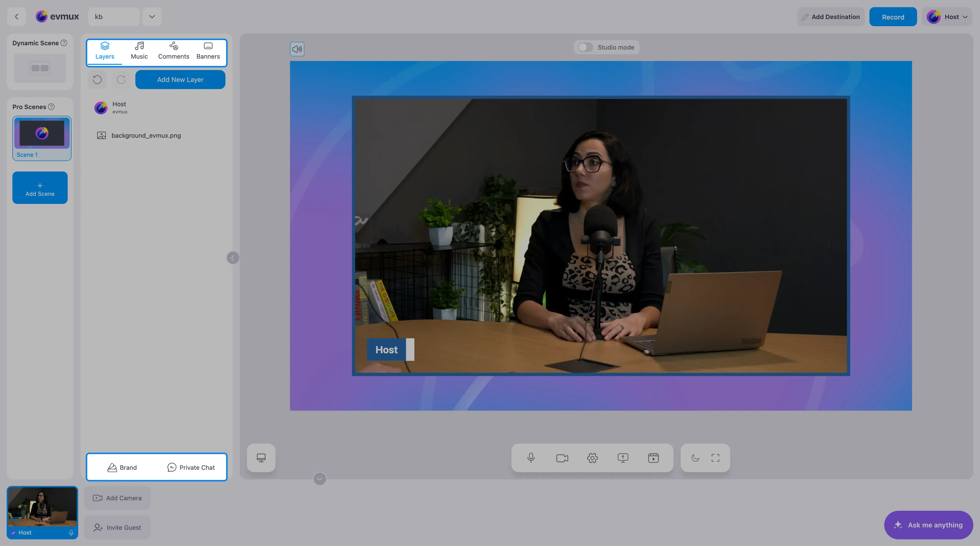980x546 pixels.
Task: Start recording with Record button
Action: pos(893,17)
